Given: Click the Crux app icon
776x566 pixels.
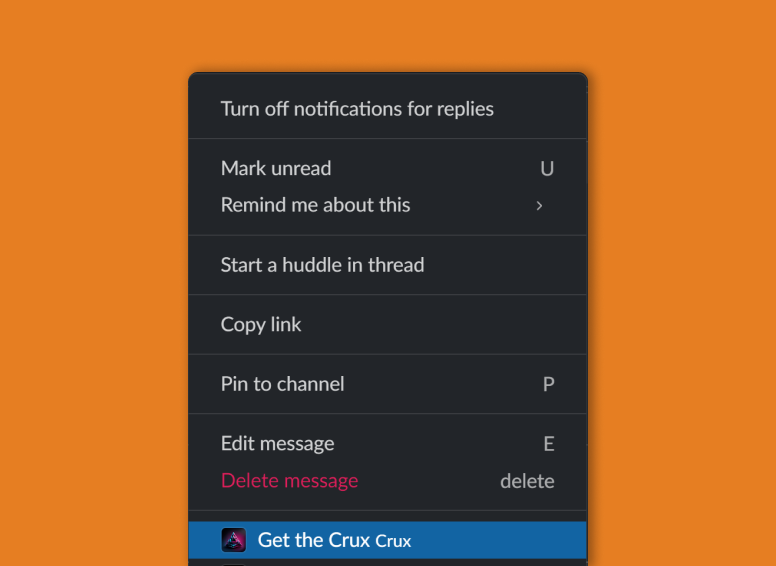Looking at the screenshot, I should [x=233, y=540].
